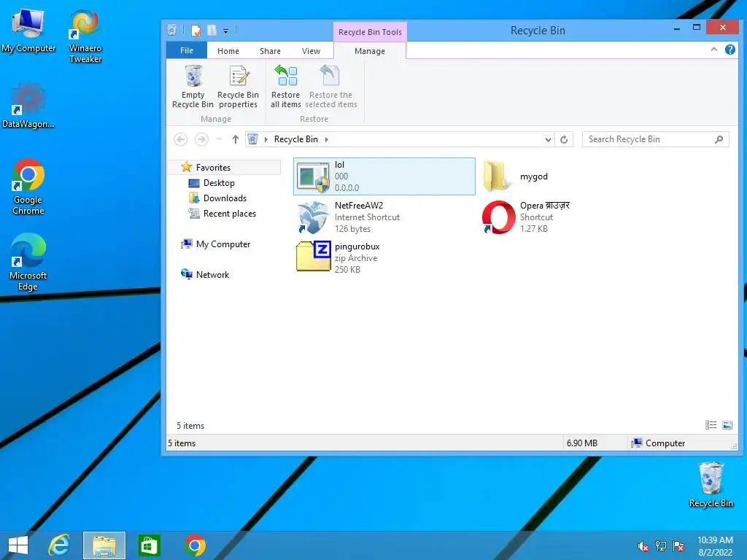This screenshot has width=747, height=560.
Task: Select the Recycle Bin desktop icon
Action: click(x=711, y=485)
